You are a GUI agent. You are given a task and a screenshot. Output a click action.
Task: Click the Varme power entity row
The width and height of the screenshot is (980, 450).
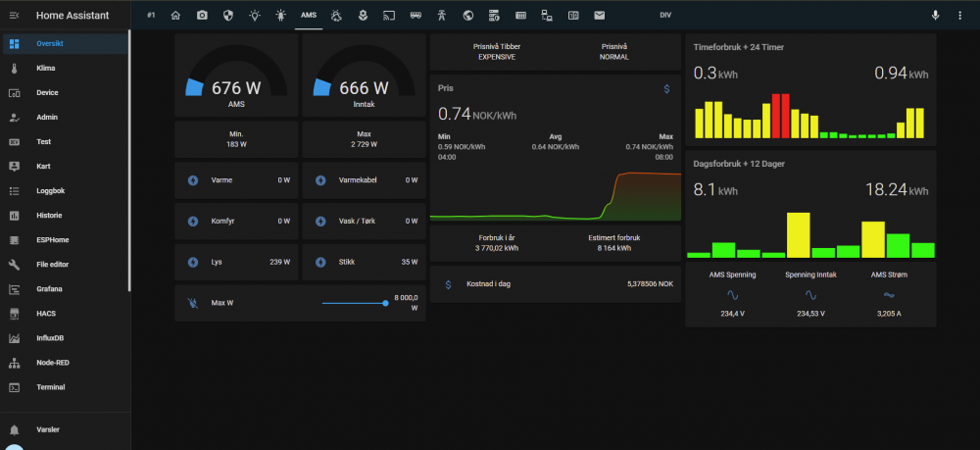point(236,180)
